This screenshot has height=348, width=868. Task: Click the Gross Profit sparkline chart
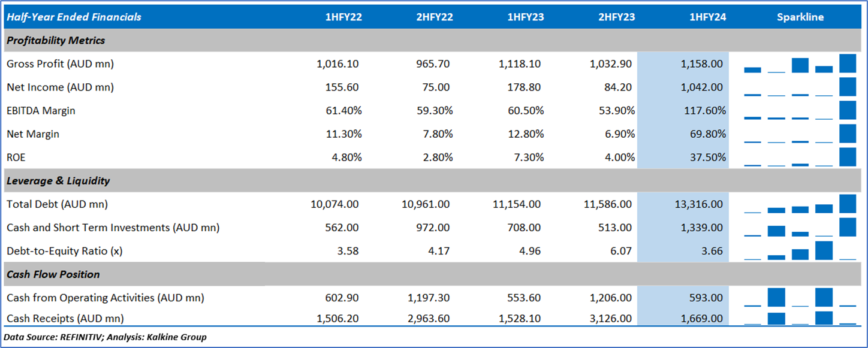(800, 63)
